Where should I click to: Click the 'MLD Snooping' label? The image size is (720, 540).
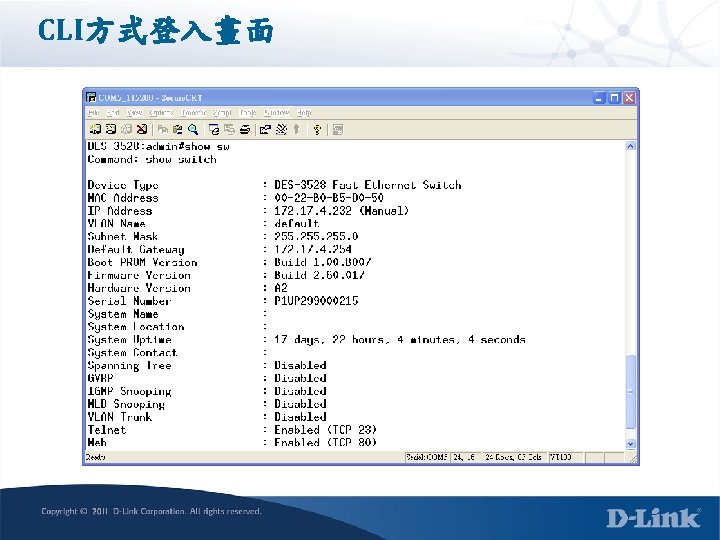pyautogui.click(x=126, y=404)
